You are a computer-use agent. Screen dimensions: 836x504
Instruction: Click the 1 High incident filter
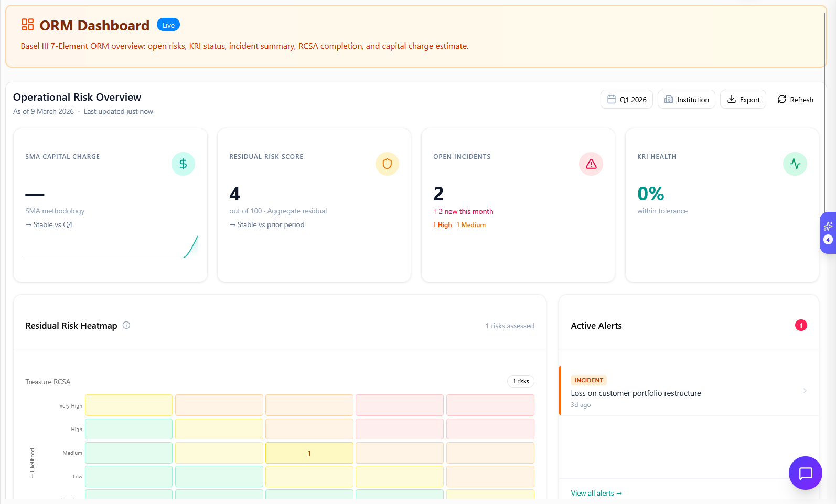point(443,225)
